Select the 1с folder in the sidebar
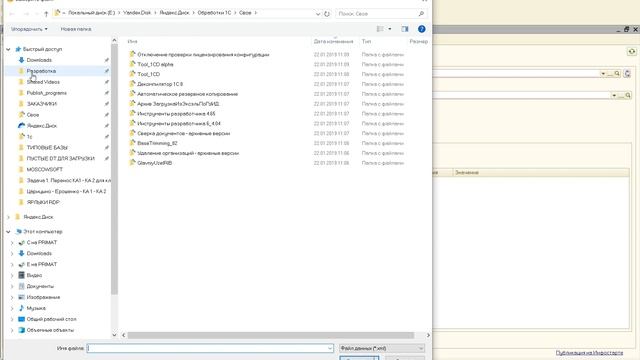The width and height of the screenshot is (640, 360). coord(29,137)
